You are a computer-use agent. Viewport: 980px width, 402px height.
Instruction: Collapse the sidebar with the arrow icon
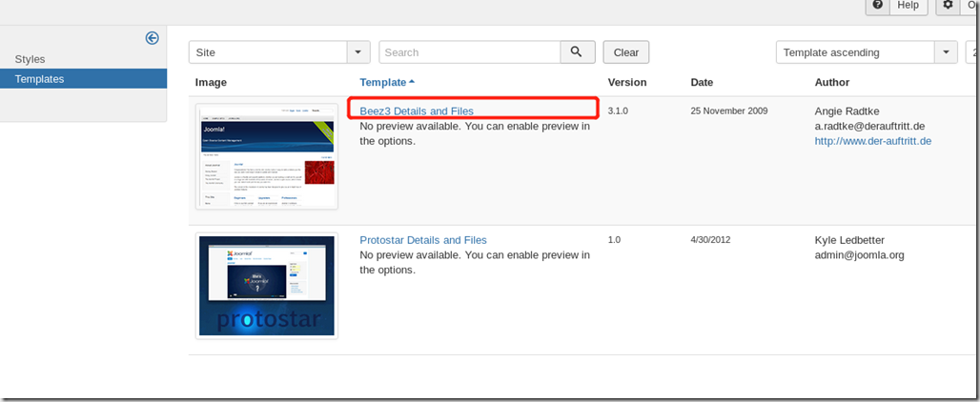click(152, 38)
